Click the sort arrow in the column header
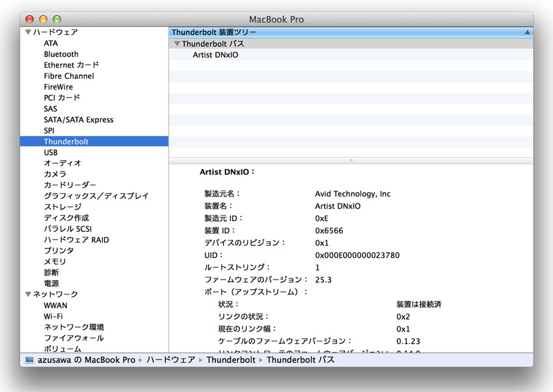Image resolution: width=553 pixels, height=392 pixels. point(527,32)
